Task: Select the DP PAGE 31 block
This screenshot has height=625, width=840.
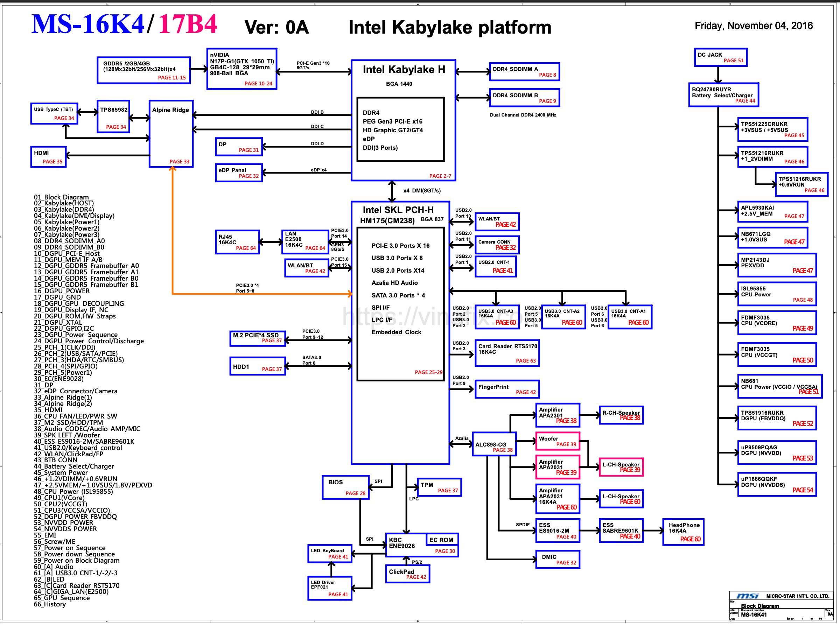Action: 239,147
